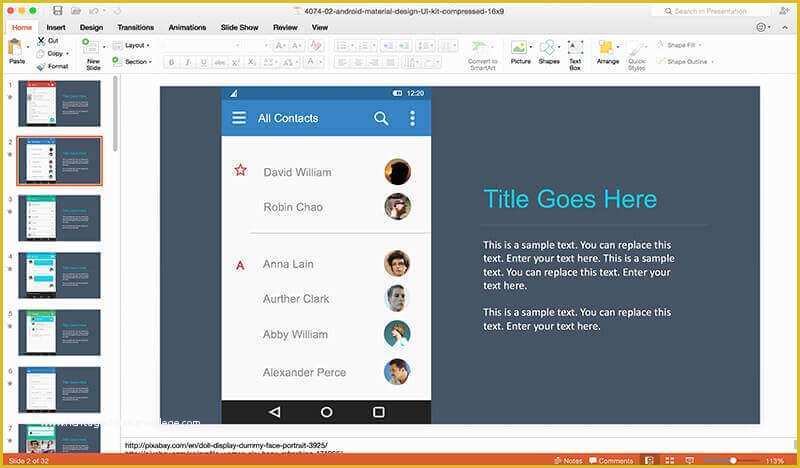This screenshot has width=800, height=468.
Task: Click the pixabay.com link in the notes pane
Action: [226, 445]
